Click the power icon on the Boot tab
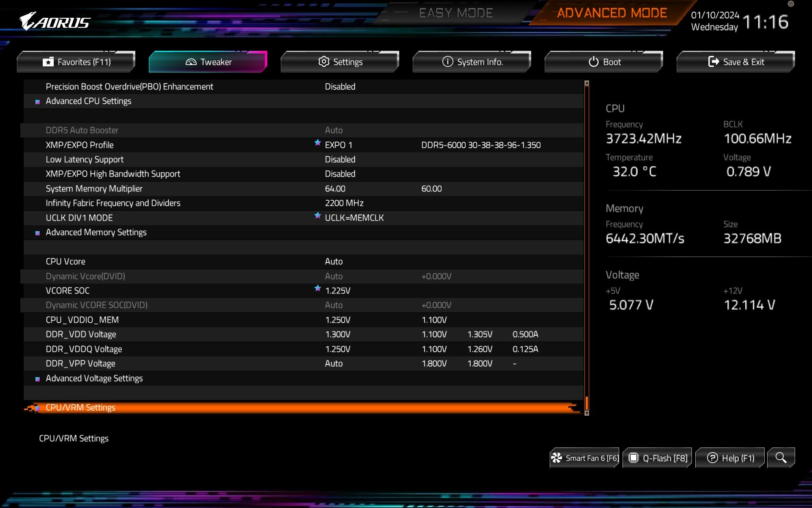 pyautogui.click(x=594, y=62)
